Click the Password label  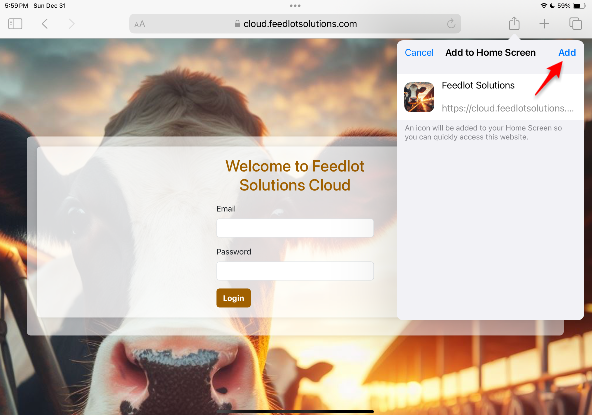pos(234,251)
